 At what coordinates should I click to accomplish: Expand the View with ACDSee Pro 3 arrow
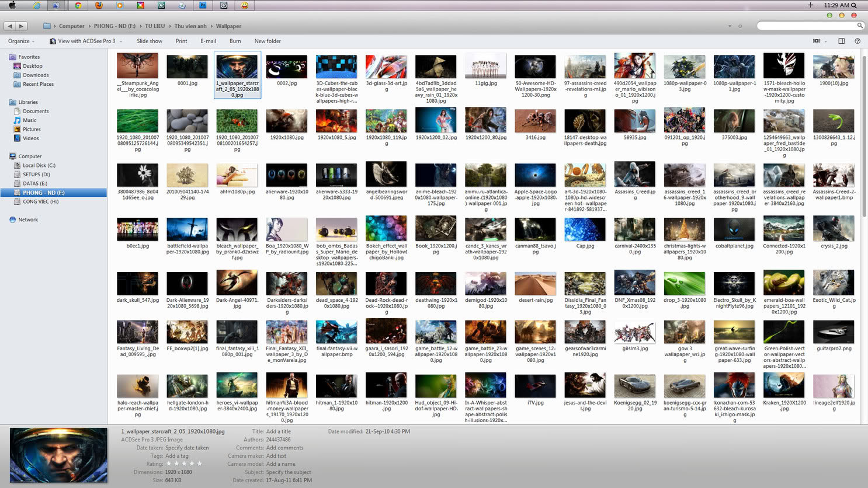point(121,41)
